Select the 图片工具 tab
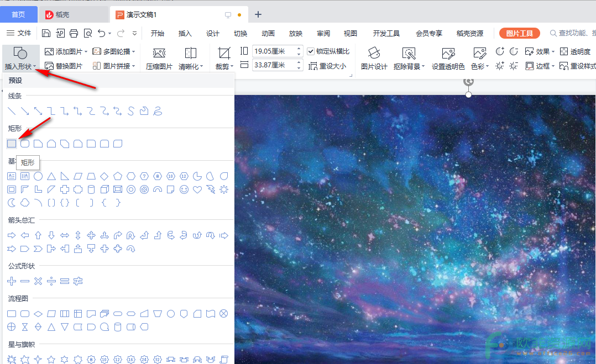 click(520, 33)
